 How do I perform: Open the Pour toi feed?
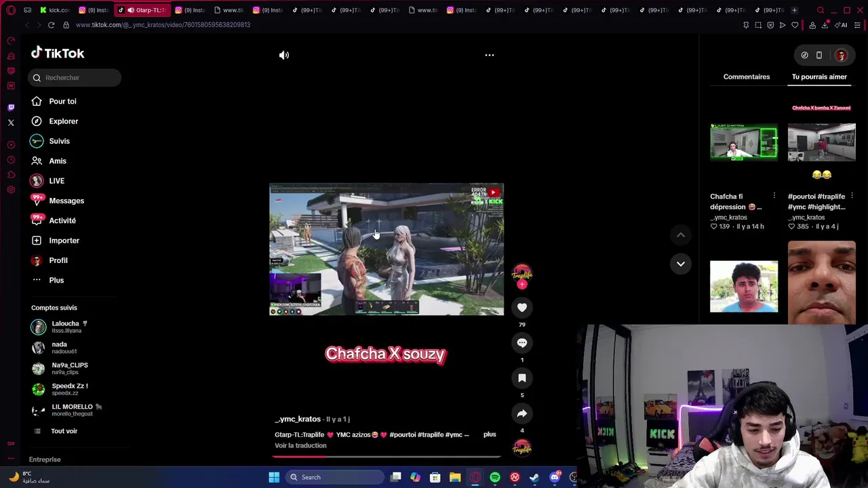pos(62,102)
